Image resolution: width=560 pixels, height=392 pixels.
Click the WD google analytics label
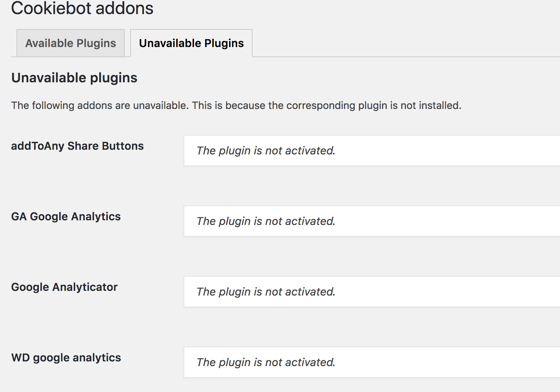coord(66,358)
